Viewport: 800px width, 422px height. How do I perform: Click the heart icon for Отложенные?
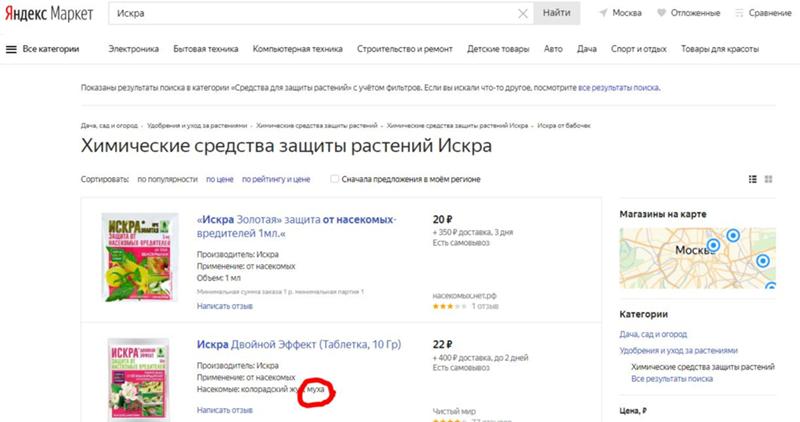(661, 13)
